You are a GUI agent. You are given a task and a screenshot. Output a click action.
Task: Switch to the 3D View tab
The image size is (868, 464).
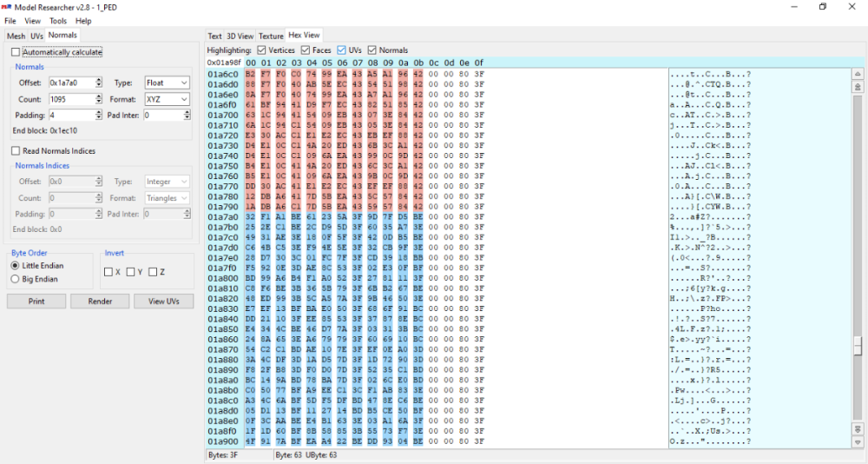tap(240, 36)
